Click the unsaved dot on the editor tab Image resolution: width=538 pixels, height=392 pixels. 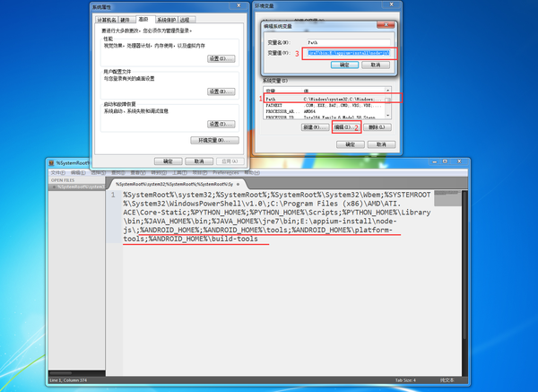tap(238, 184)
